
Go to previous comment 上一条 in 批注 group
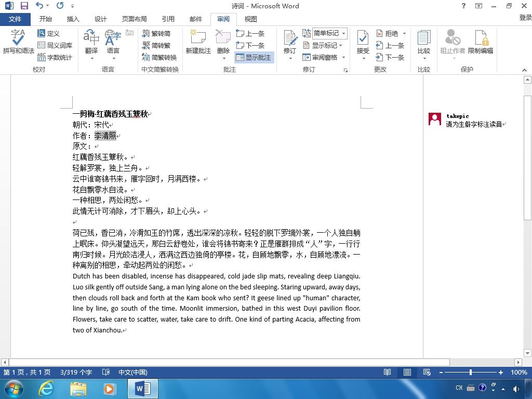pyautogui.click(x=250, y=33)
